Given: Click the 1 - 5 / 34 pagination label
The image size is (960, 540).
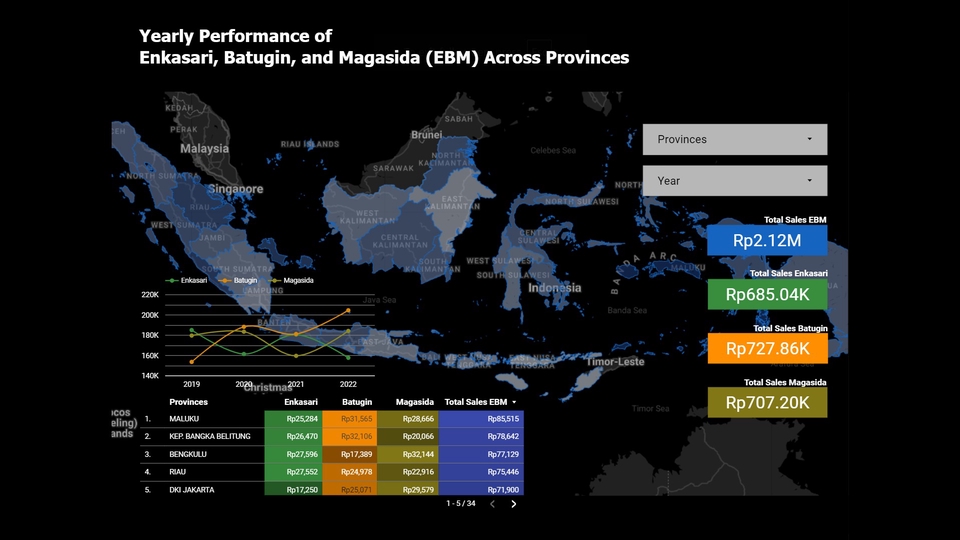Looking at the screenshot, I should 460,503.
